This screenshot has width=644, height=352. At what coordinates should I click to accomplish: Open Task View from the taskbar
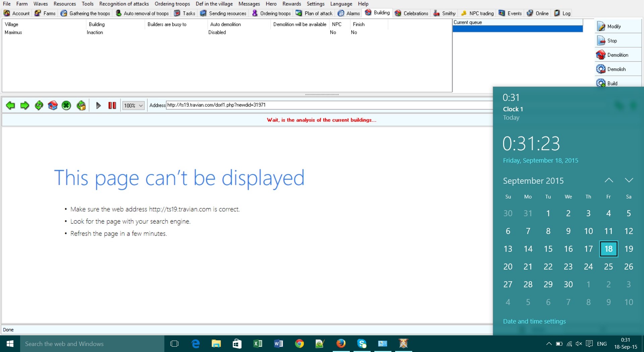[174, 344]
